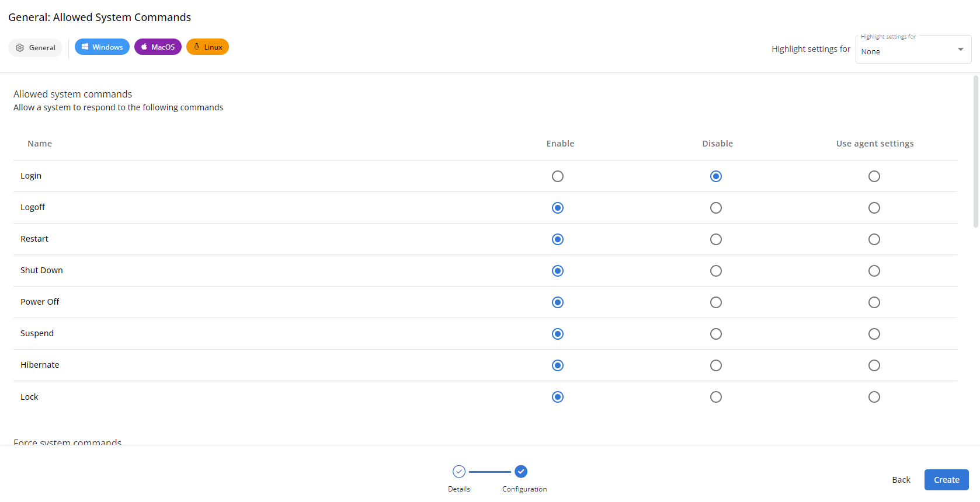Disable the Suspend command
This screenshot has width=980, height=502.
(x=716, y=334)
